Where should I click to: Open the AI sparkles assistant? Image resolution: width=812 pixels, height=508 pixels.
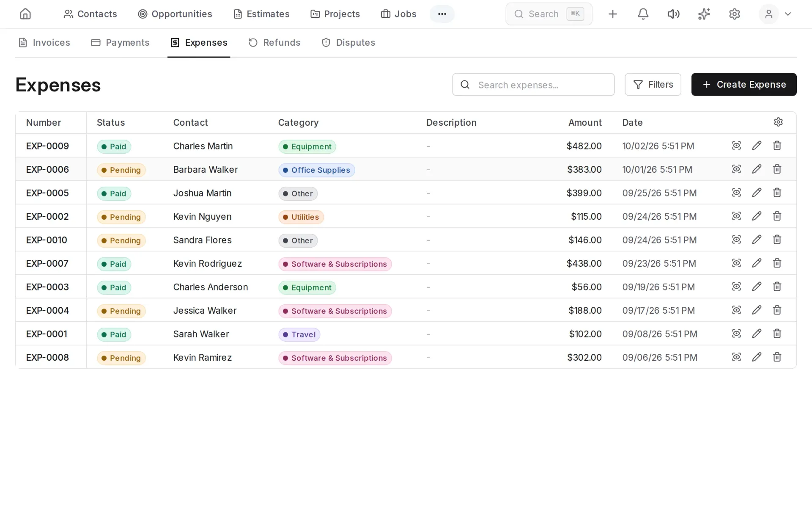[x=704, y=14]
